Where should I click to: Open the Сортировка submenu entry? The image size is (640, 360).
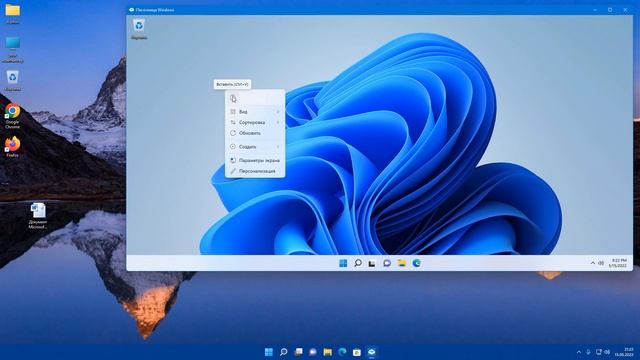click(255, 122)
